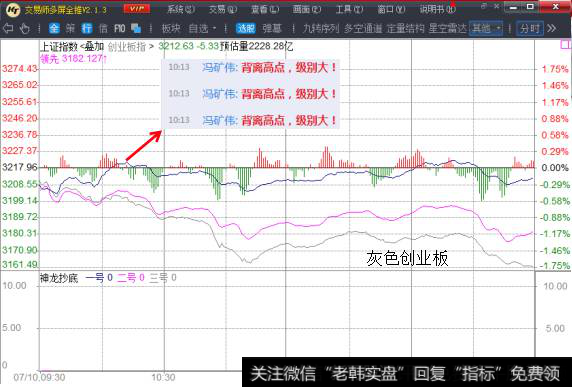Open the 窗口 menu
The height and width of the screenshot is (387, 572).
point(391,9)
